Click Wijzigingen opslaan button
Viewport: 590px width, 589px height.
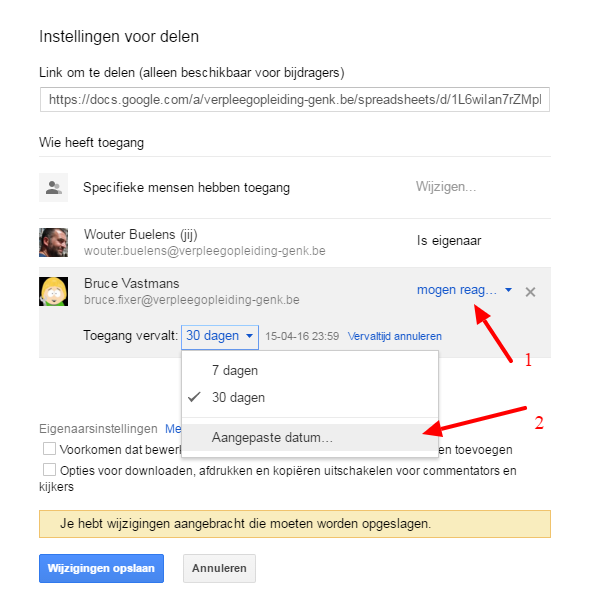[x=101, y=568]
